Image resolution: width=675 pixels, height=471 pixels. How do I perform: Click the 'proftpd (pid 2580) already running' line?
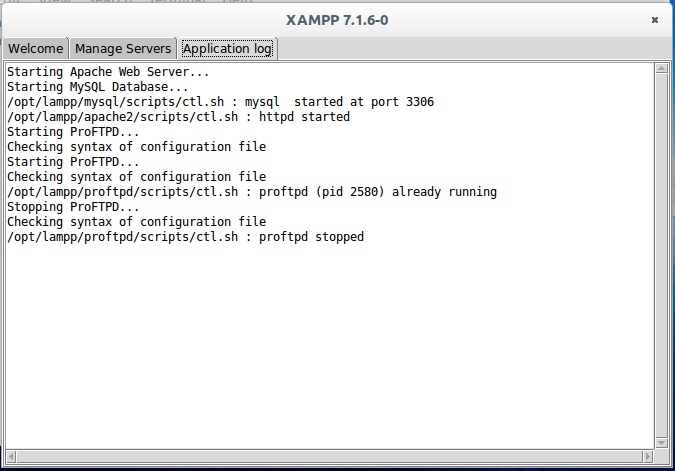click(252, 192)
